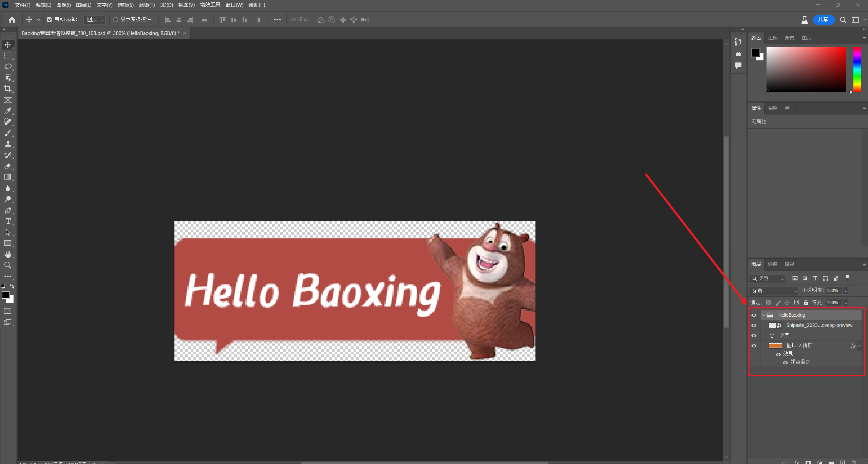
Task: Open the 文件(F) menu
Action: (22, 5)
